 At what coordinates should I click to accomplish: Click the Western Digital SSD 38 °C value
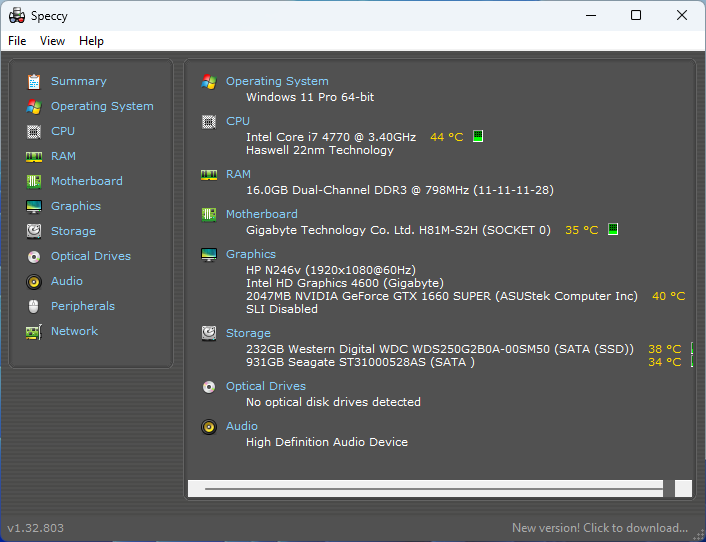tap(665, 349)
